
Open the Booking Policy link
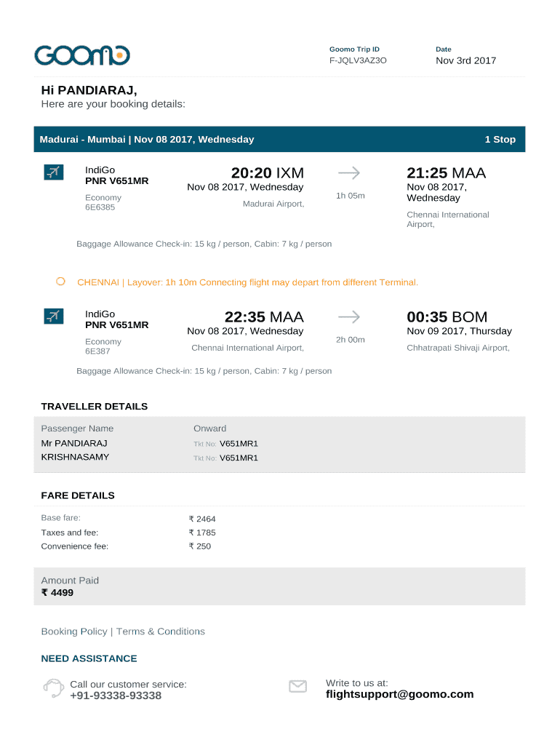click(74, 632)
